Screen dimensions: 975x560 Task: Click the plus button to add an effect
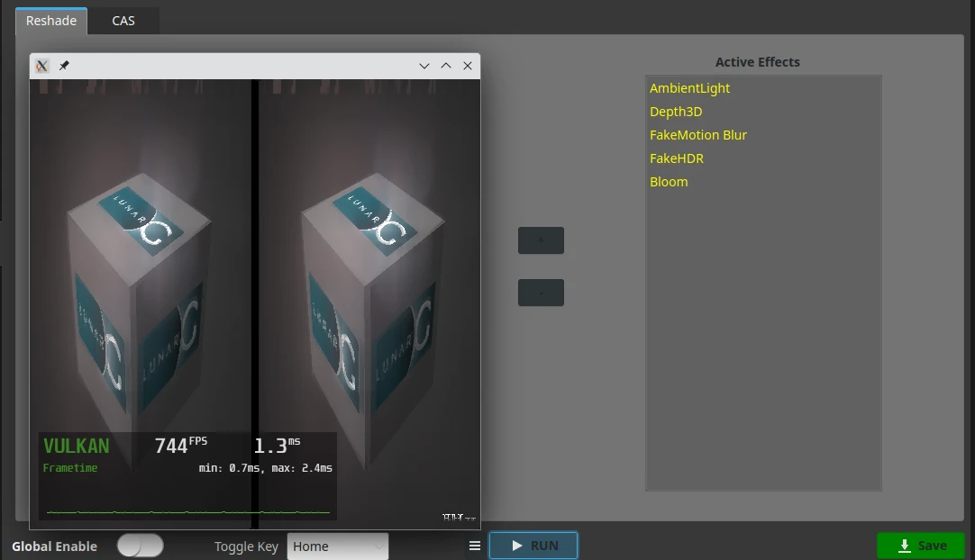[541, 240]
